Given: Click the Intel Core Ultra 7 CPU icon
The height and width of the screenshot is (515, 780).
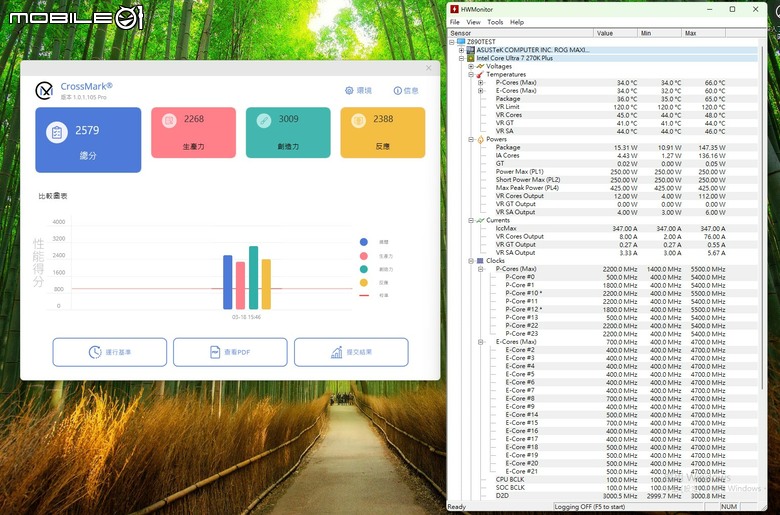Looking at the screenshot, I should click(x=471, y=58).
